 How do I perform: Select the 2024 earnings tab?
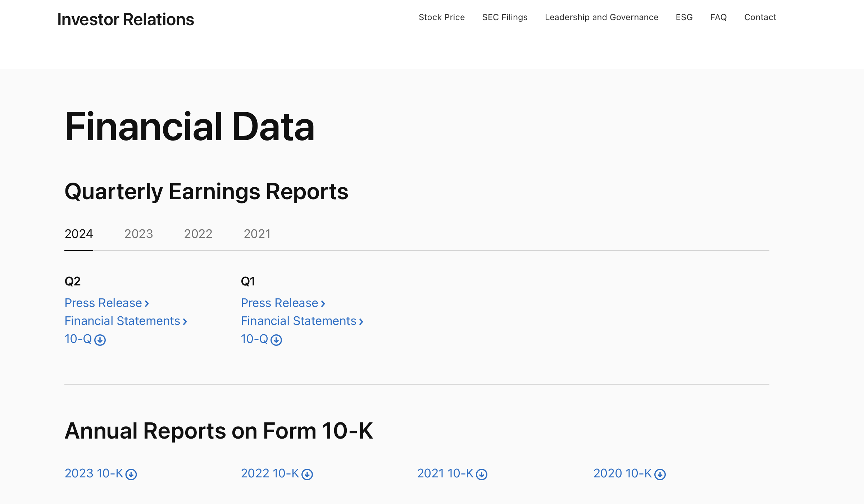coord(79,234)
